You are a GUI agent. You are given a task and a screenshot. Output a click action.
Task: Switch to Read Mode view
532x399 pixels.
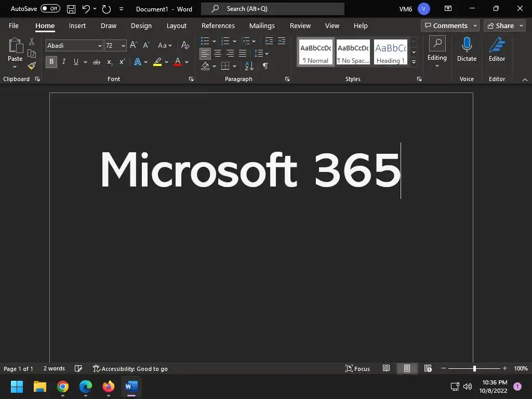(386, 368)
